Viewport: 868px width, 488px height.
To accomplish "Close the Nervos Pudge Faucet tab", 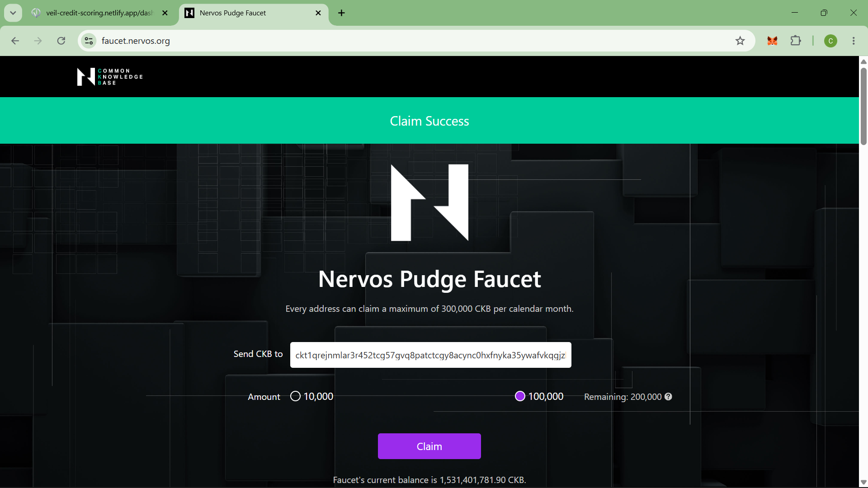I will 318,13.
